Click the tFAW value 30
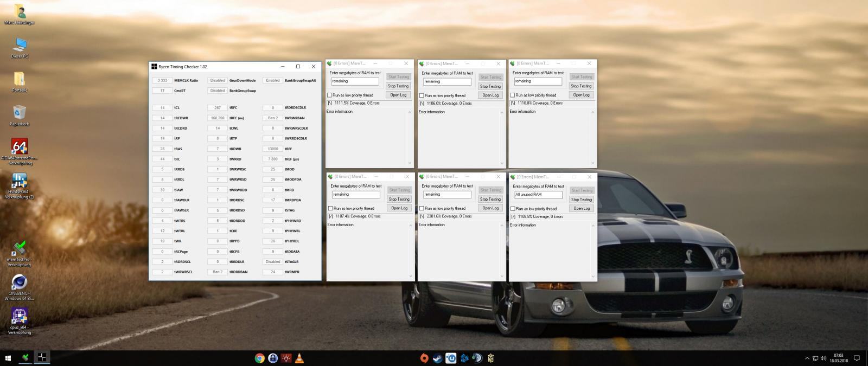The image size is (868, 366). pyautogui.click(x=162, y=190)
